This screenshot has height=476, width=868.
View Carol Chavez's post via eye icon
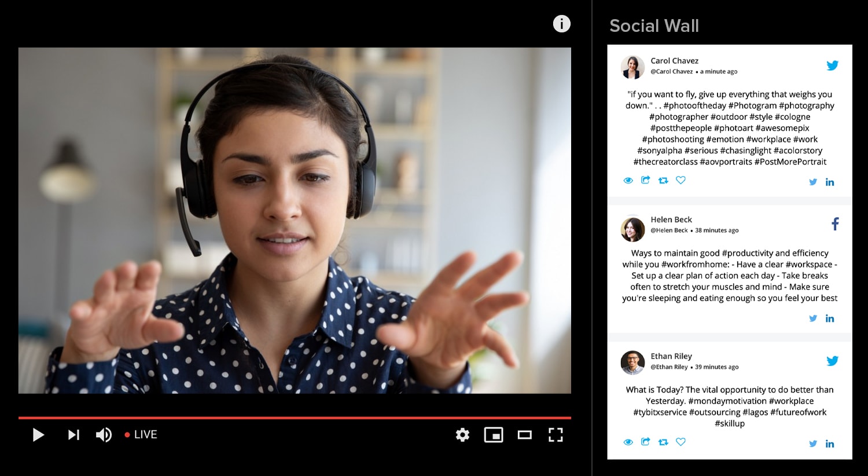click(x=628, y=180)
